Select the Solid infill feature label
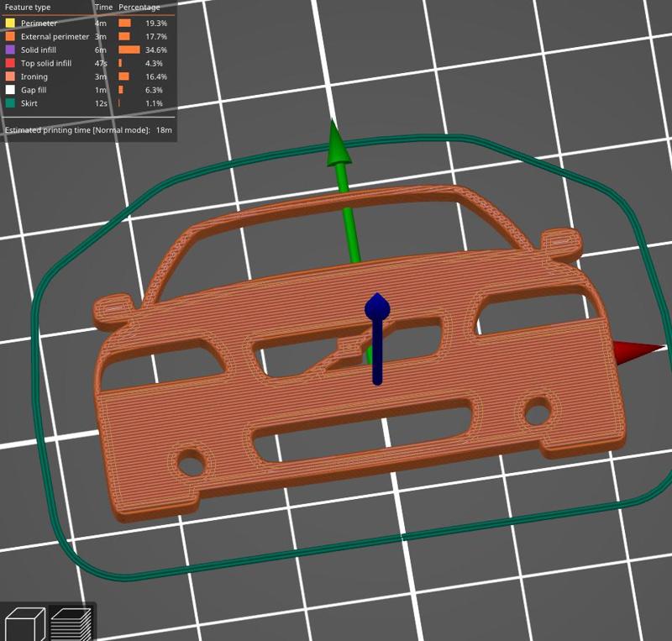 tap(39, 50)
